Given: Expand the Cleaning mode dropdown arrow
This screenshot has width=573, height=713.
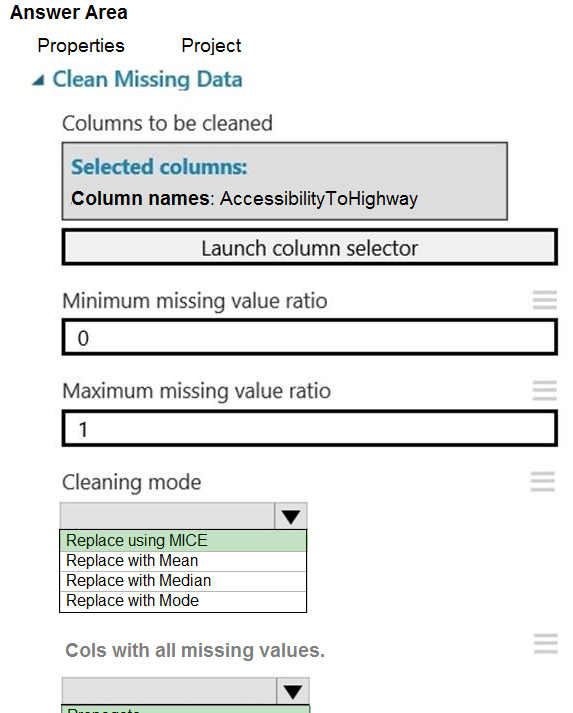Looking at the screenshot, I should pyautogui.click(x=291, y=516).
